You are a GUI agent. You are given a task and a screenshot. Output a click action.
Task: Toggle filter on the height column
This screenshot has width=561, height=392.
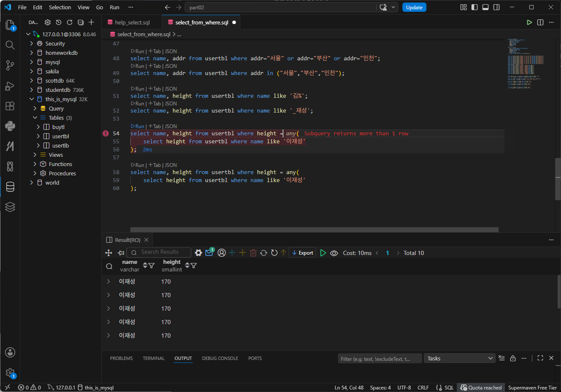coord(194,266)
